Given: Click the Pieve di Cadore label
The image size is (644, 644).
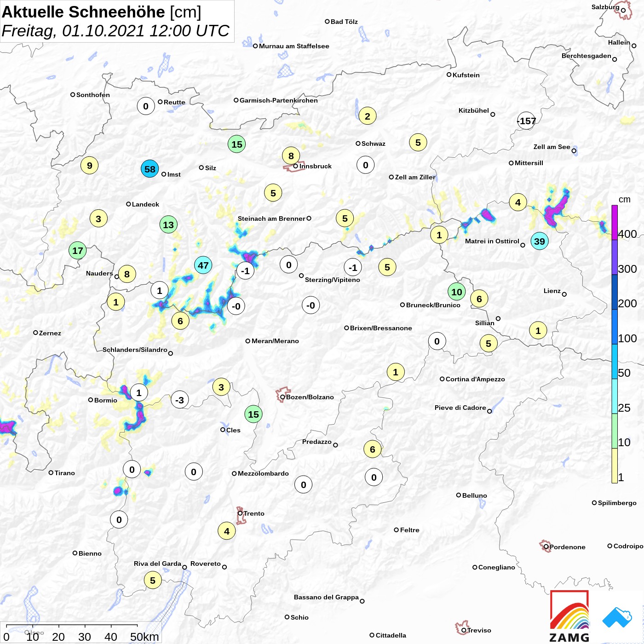Looking at the screenshot, I should point(460,408).
